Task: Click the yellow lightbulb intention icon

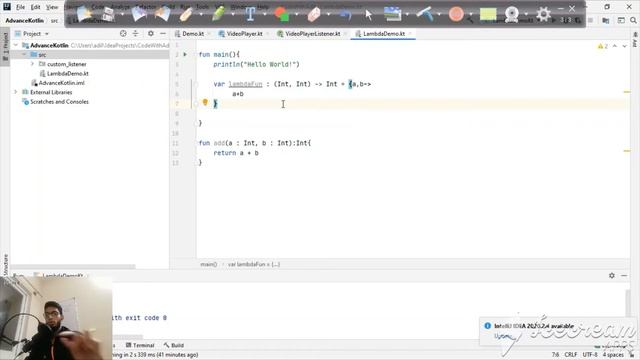Action: 205,102
